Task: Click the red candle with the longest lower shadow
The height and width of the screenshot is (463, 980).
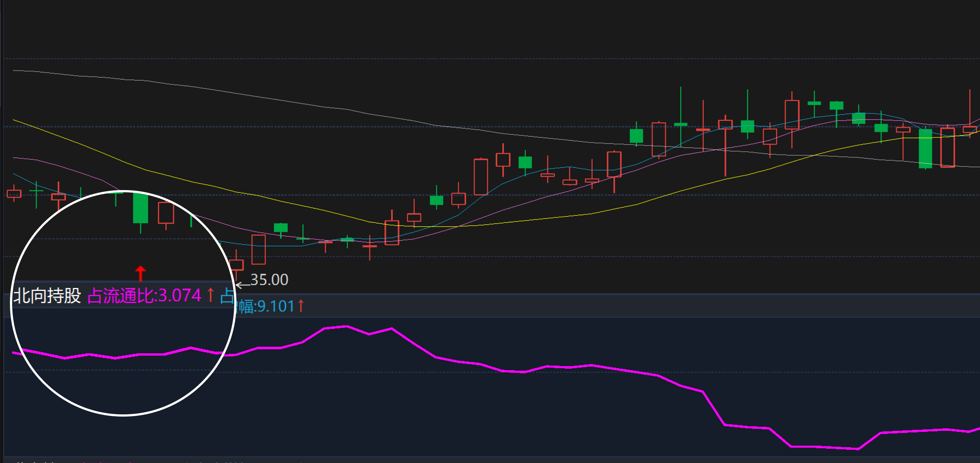Action: (x=725, y=125)
